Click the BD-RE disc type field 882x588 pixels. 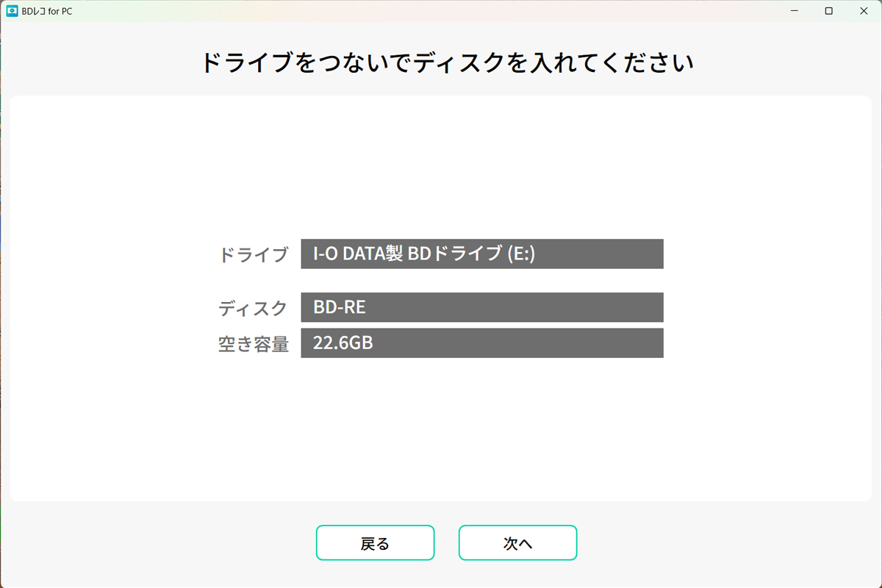[x=482, y=307]
